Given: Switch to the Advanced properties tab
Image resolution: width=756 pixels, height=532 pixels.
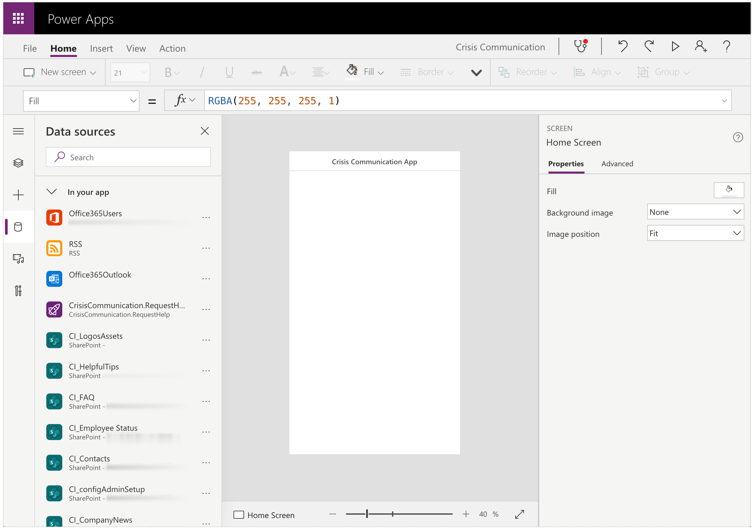Looking at the screenshot, I should [x=616, y=164].
